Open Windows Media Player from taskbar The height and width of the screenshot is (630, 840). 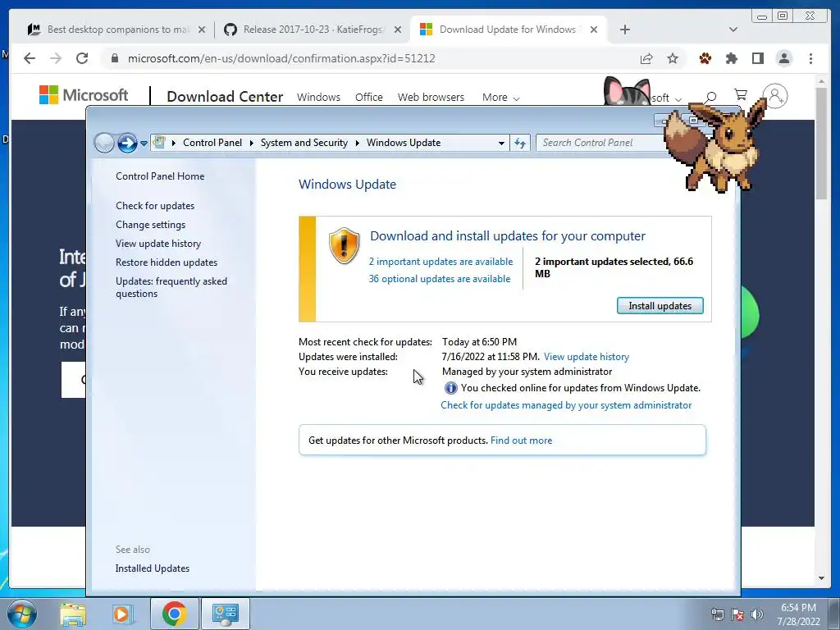pyautogui.click(x=122, y=614)
